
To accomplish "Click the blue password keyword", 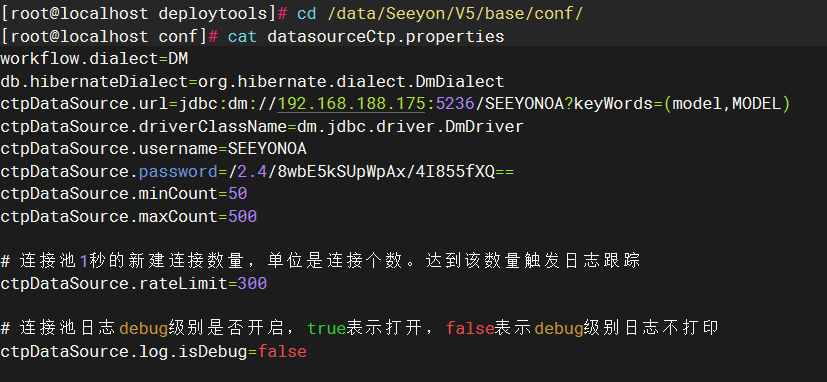I will tap(178, 171).
